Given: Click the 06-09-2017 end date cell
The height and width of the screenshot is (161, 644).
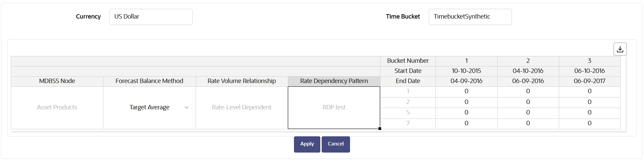Looking at the screenshot, I should (x=589, y=81).
